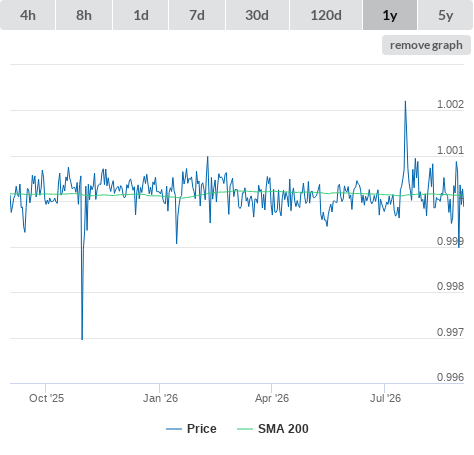Click the price spike peak above 1.002
This screenshot has height=455, width=474.
pos(405,102)
